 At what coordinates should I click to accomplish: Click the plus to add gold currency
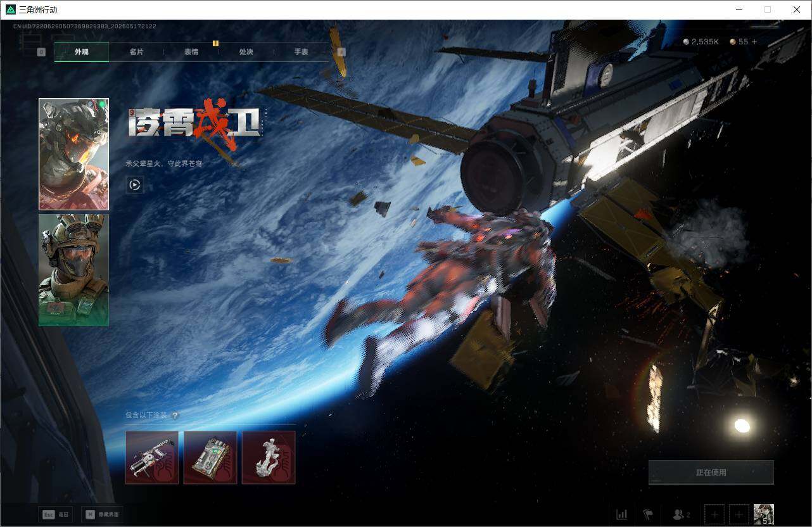(754, 42)
